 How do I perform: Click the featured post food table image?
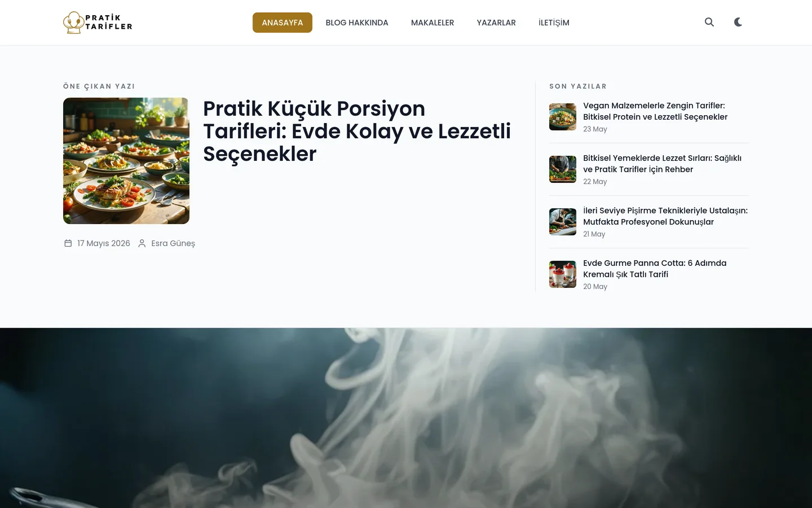tap(126, 161)
